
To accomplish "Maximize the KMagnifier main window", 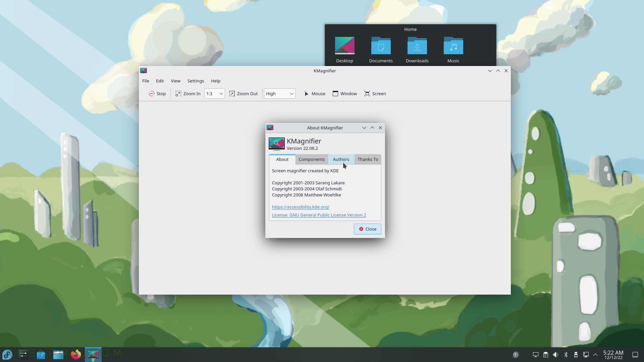I will point(498,71).
